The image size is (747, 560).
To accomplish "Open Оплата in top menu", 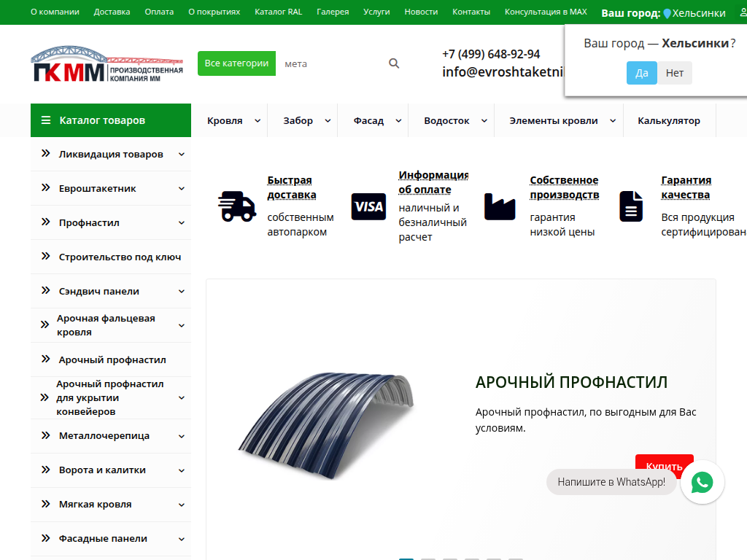I will (159, 12).
